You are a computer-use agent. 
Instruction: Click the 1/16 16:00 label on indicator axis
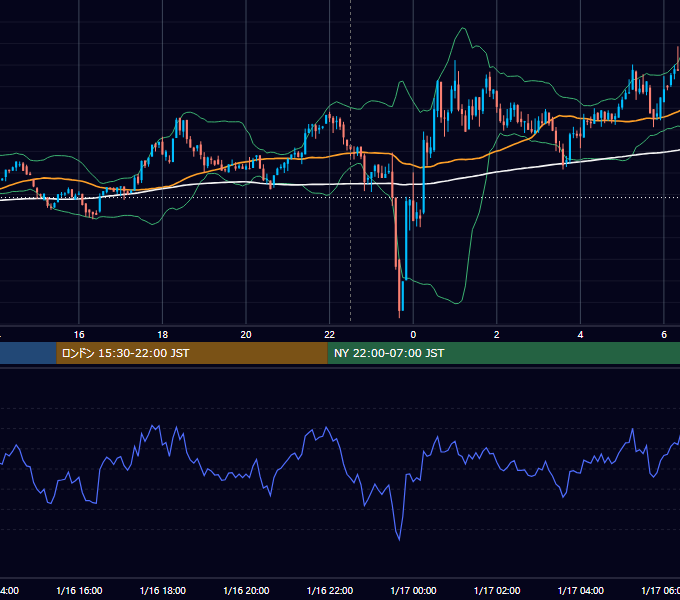(x=79, y=590)
